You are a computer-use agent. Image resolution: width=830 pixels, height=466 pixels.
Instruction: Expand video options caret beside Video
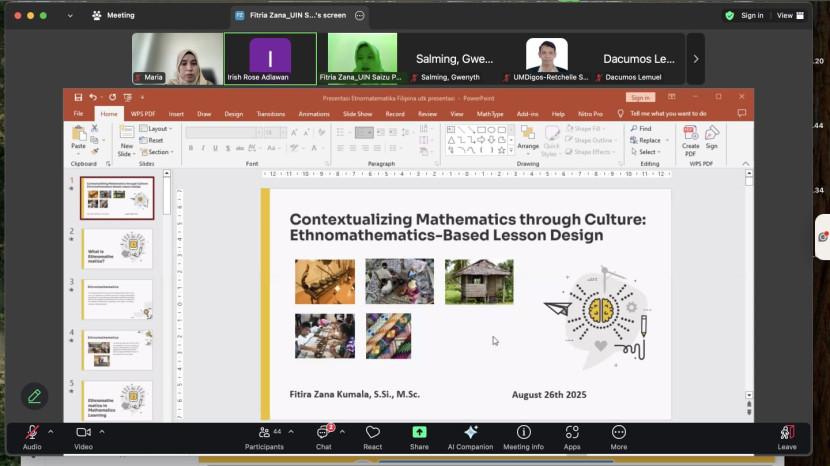coord(102,431)
